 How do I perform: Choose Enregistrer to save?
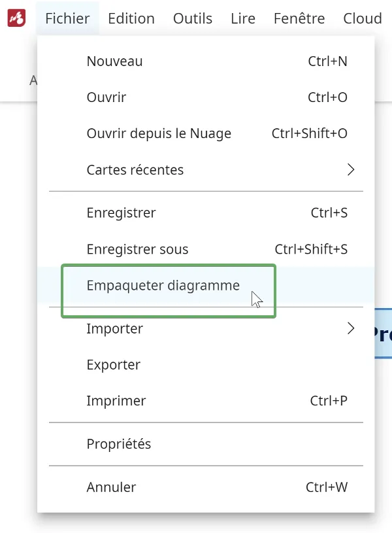point(121,213)
